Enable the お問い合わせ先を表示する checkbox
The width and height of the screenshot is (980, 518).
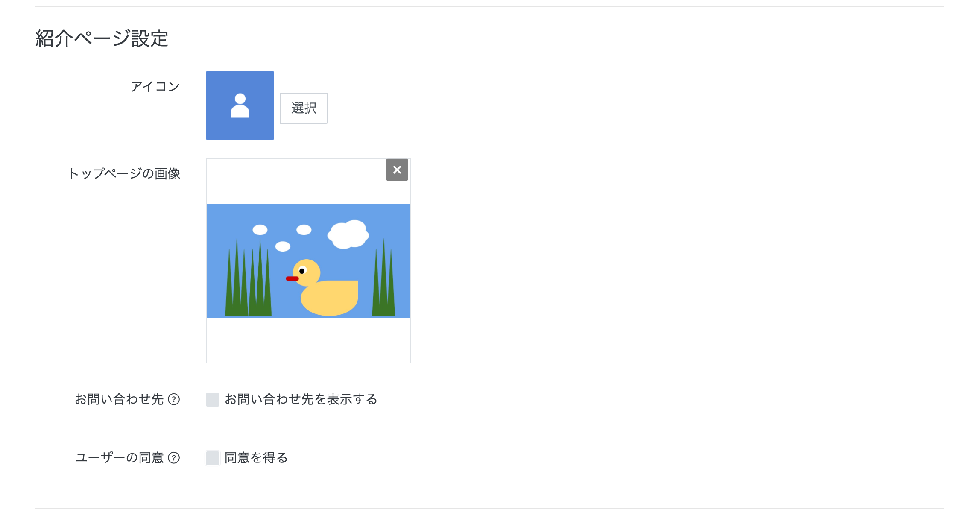click(x=213, y=400)
